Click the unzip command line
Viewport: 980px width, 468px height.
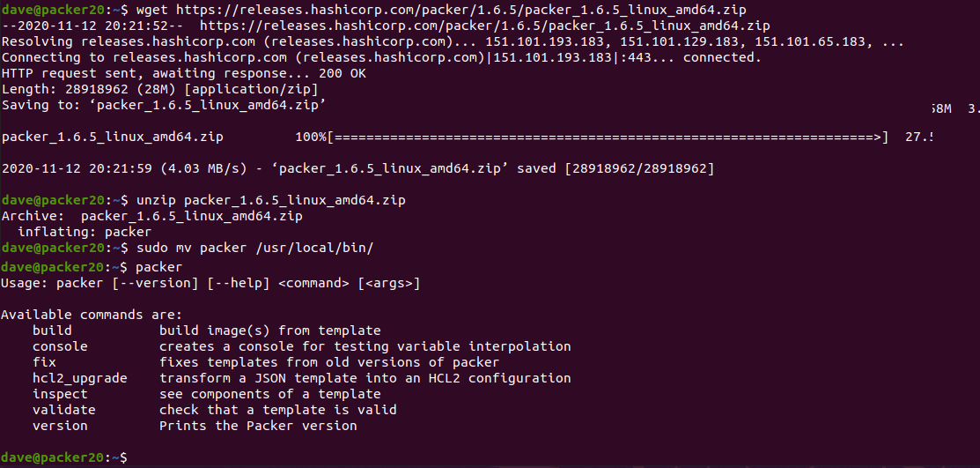tap(270, 200)
